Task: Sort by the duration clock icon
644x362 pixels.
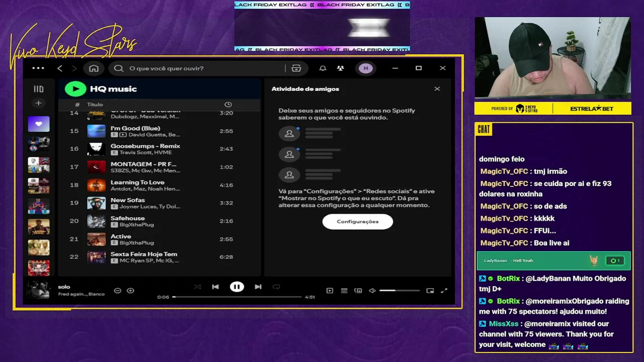Action: [x=228, y=105]
